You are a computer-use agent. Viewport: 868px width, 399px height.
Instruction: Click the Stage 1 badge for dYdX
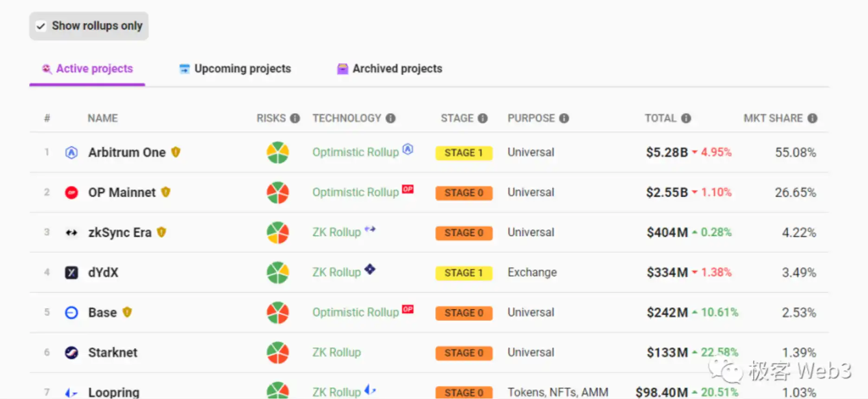463,273
